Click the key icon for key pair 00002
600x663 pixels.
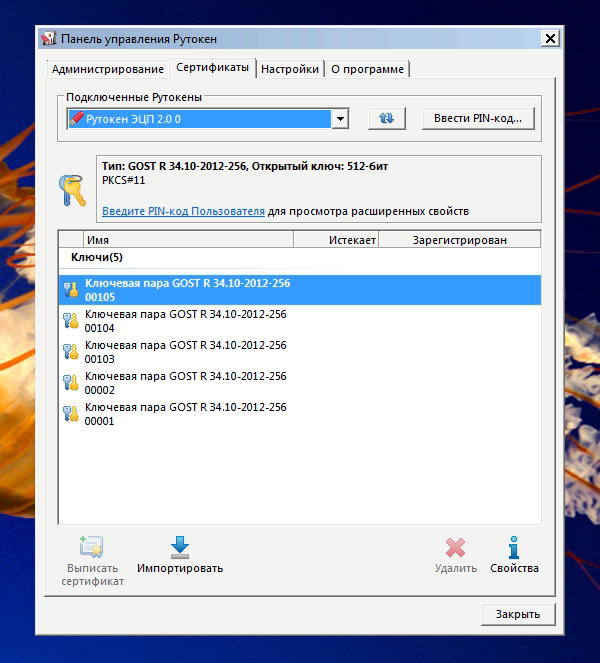[x=71, y=382]
